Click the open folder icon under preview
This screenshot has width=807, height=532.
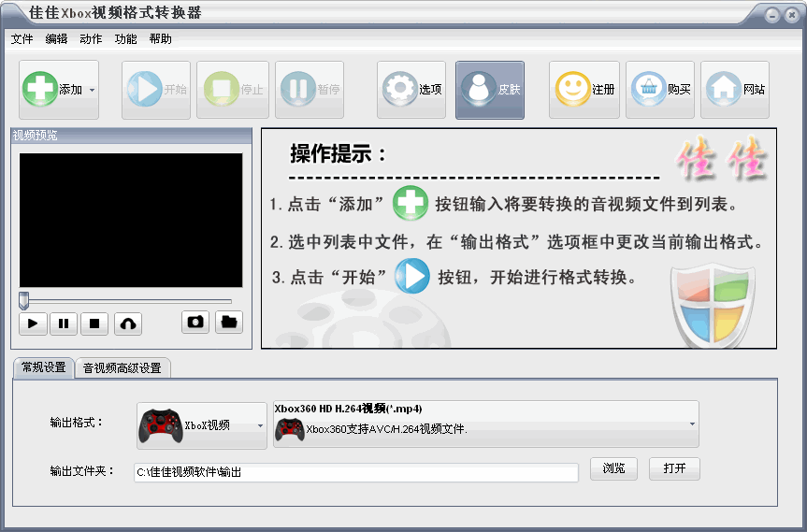229,323
